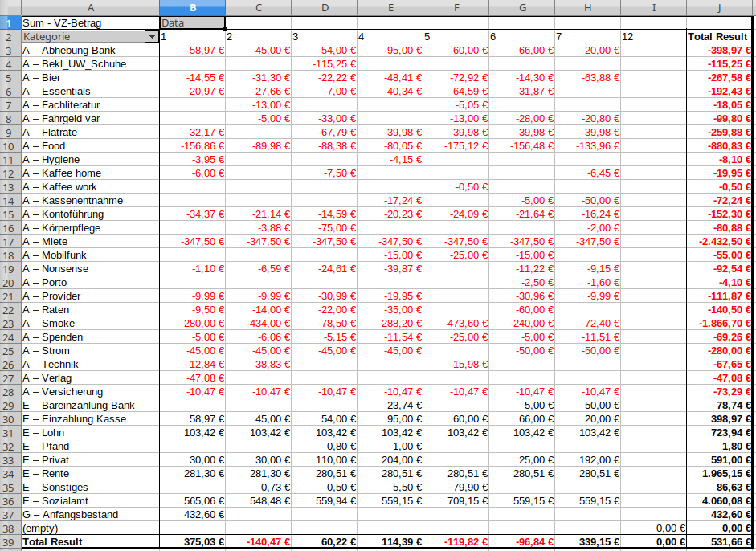Click the Total Result column heading cell

(x=720, y=37)
